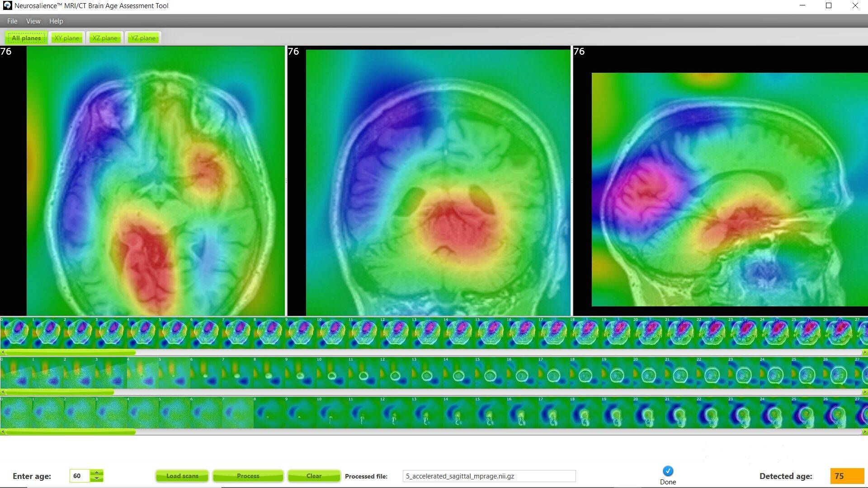The height and width of the screenshot is (488, 868).
Task: Open the File menu
Action: click(x=12, y=21)
